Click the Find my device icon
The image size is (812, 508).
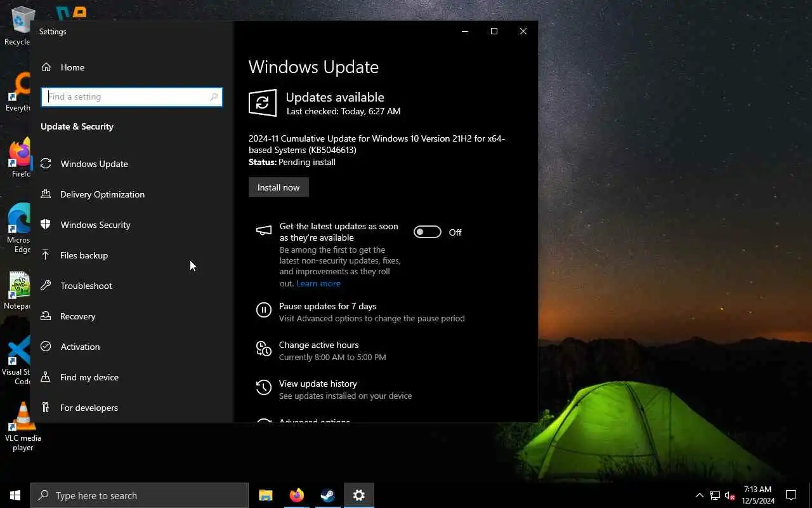coord(46,377)
